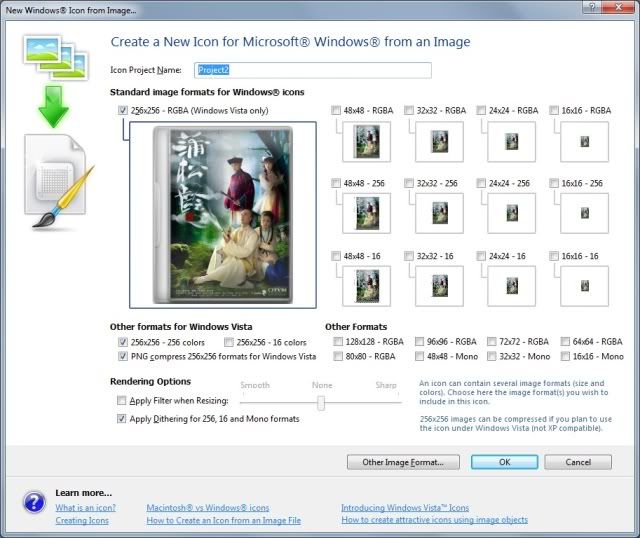Viewport: 640px width, 538px height.
Task: Enable the 32x32 - RGBA format checkbox
Action: point(409,110)
